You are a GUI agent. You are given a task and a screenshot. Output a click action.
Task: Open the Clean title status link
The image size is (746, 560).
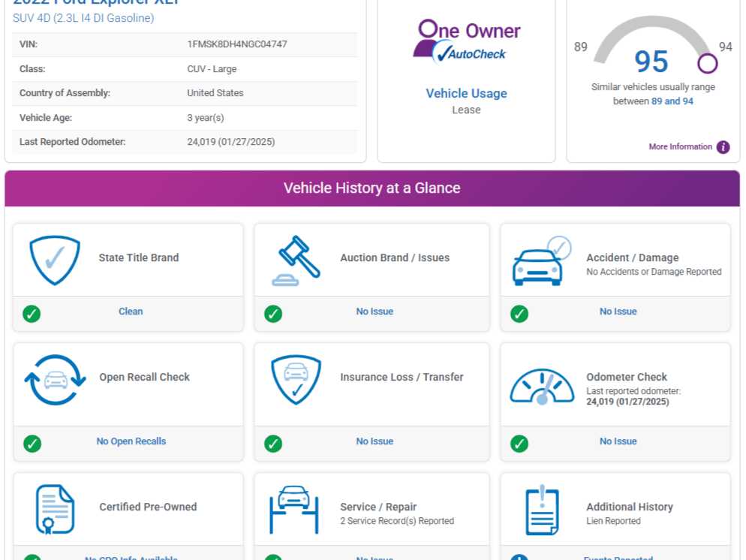pyautogui.click(x=131, y=312)
